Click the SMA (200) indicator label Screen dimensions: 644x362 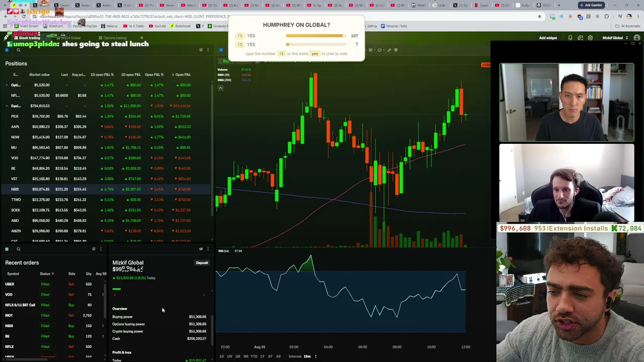pyautogui.click(x=224, y=80)
